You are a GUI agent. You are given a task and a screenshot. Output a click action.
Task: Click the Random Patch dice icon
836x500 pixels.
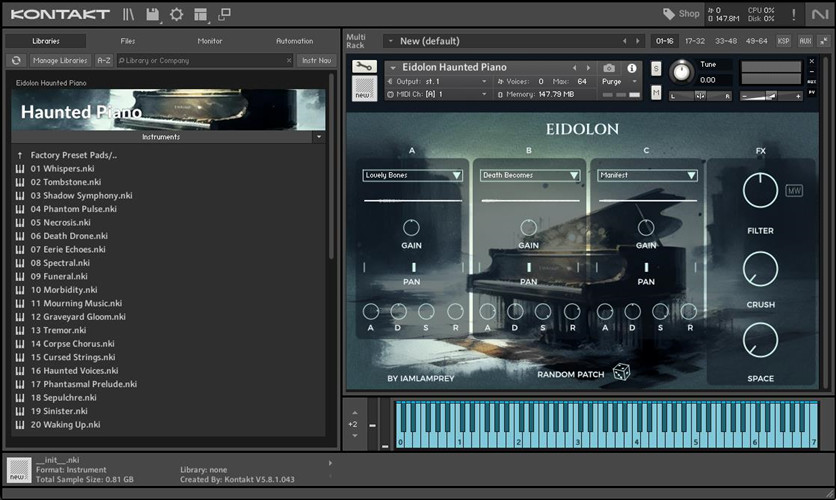coord(621,373)
